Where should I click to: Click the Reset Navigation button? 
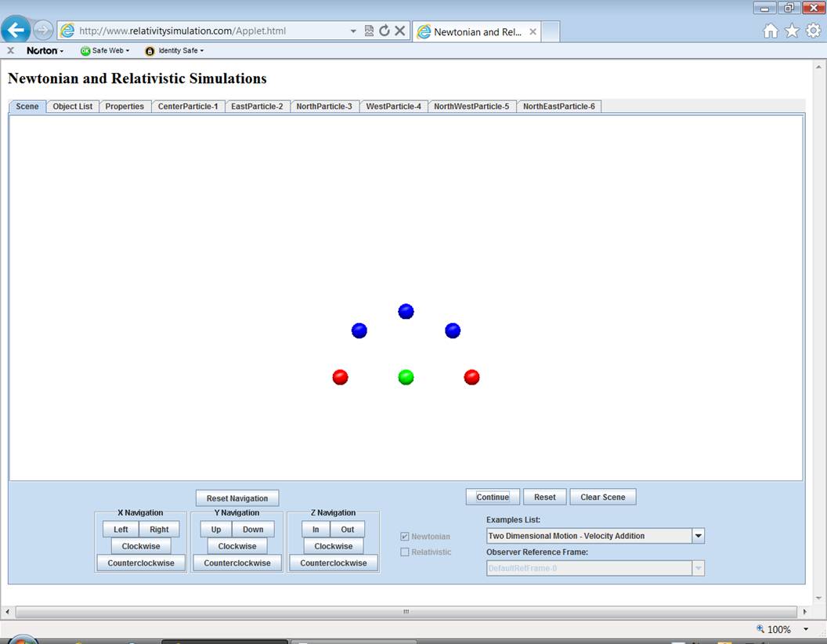(x=237, y=498)
